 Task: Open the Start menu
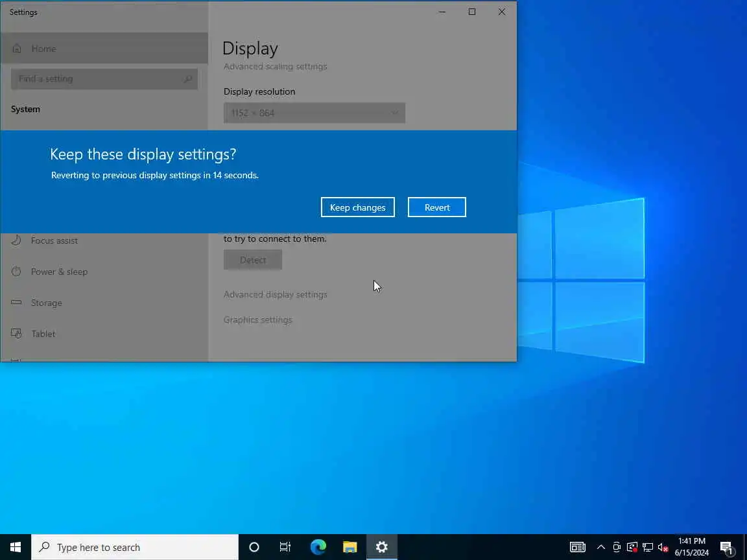click(16, 547)
